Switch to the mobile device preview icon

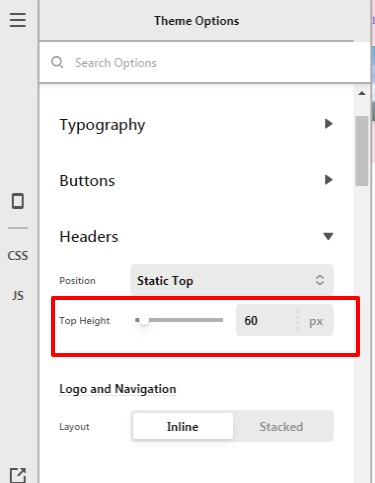click(x=18, y=201)
